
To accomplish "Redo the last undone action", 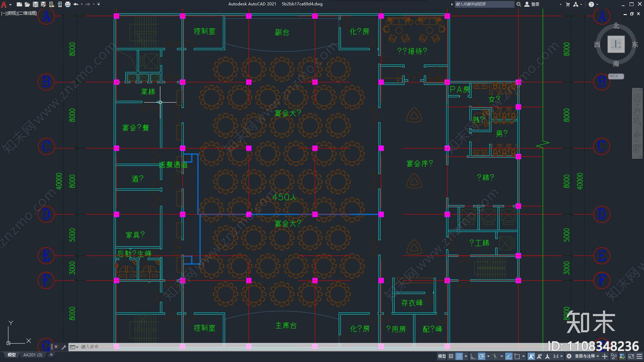I will 88,4.
